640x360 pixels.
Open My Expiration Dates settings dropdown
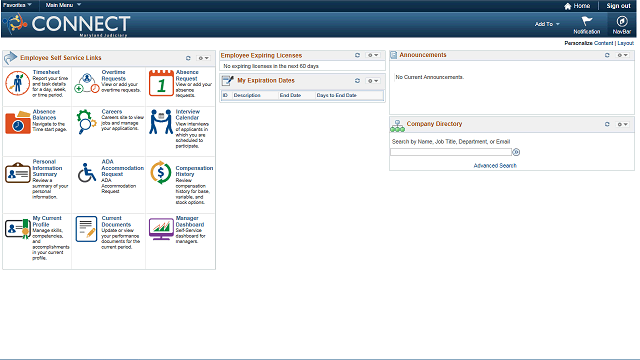373,81
